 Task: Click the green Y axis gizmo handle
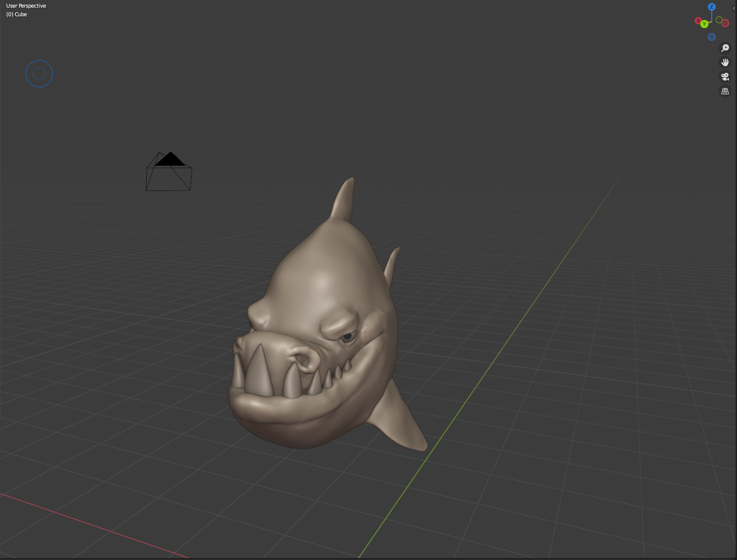coord(705,24)
